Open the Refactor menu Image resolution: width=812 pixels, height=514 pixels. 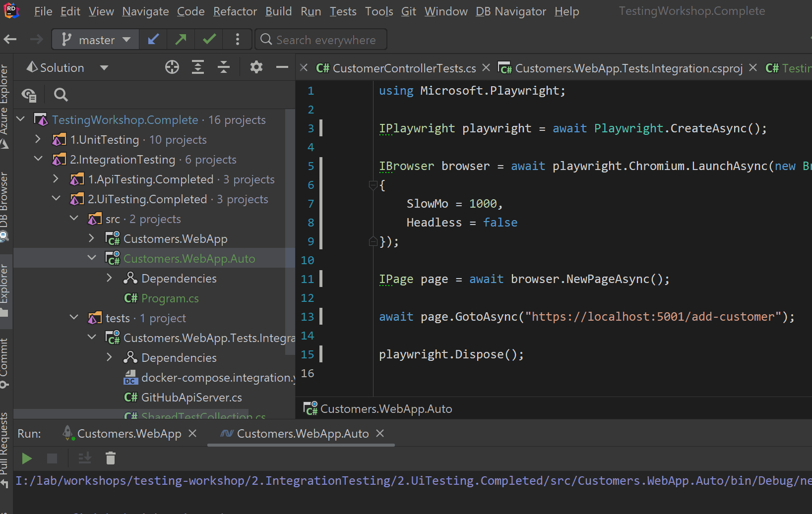pos(235,11)
